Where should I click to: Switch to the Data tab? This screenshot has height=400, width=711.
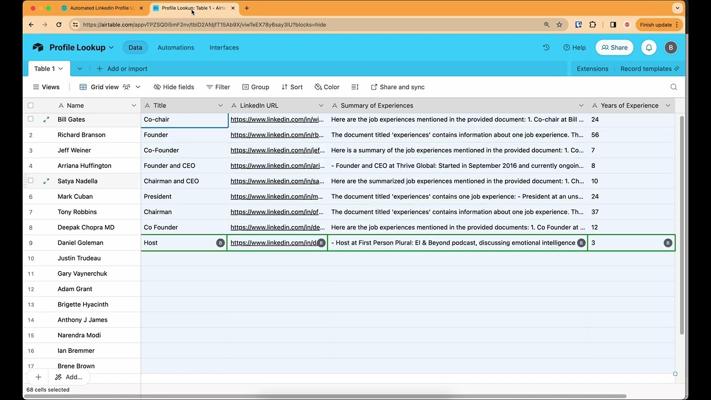(x=135, y=47)
